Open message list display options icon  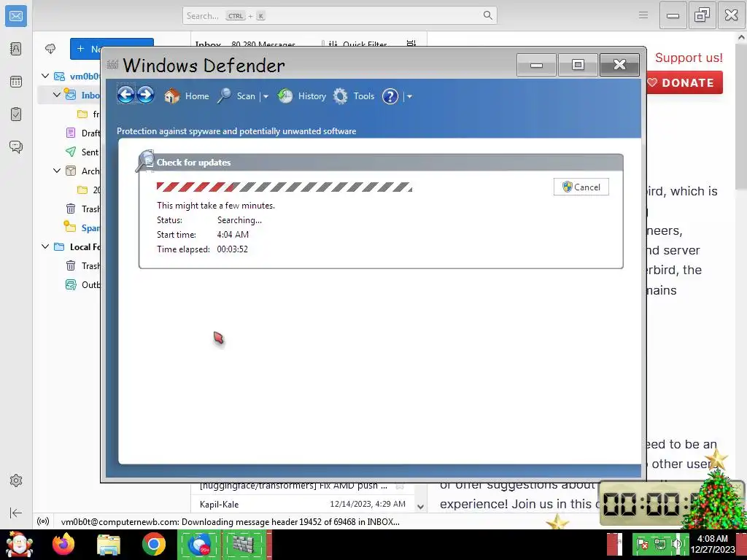411,44
